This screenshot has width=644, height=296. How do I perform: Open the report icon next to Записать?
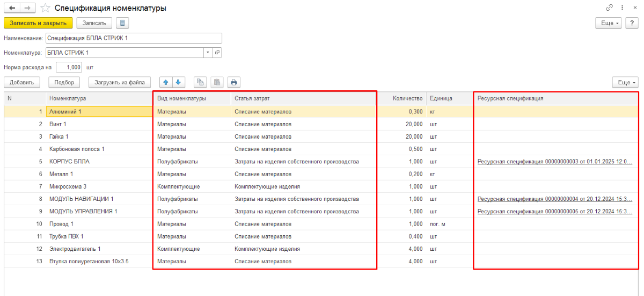[122, 23]
